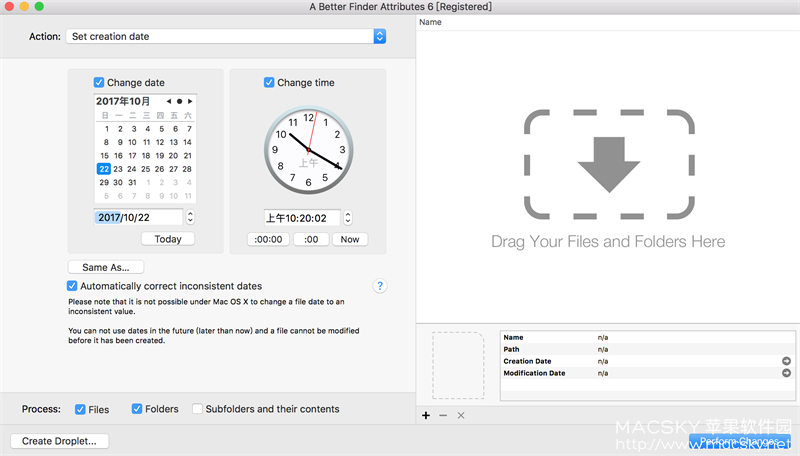This screenshot has width=800, height=456.
Task: Click the arrow icon beside Creation Date
Action: tap(786, 361)
